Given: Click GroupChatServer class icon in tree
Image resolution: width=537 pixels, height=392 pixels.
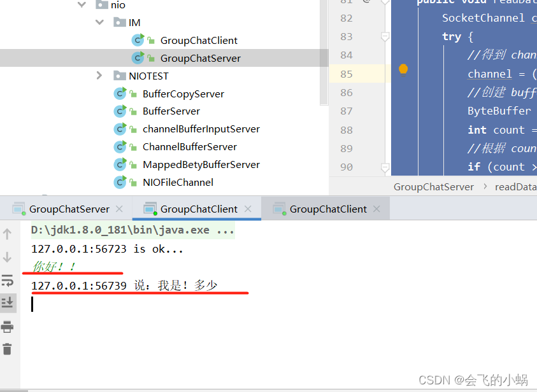Looking at the screenshot, I should click(138, 58).
